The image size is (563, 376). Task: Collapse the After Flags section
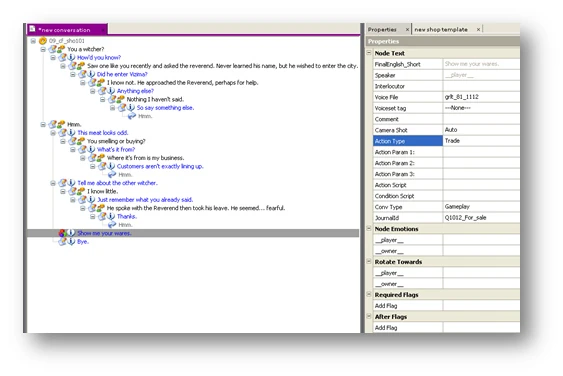click(x=369, y=316)
